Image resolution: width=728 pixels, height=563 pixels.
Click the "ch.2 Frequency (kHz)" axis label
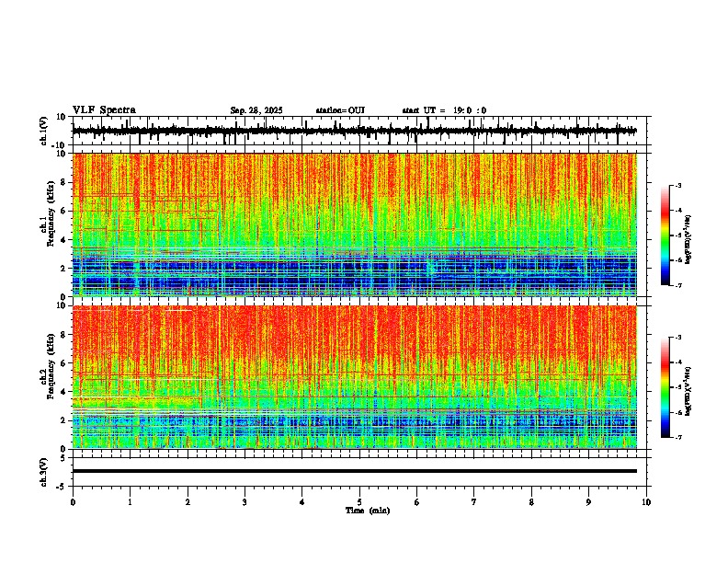coord(48,366)
